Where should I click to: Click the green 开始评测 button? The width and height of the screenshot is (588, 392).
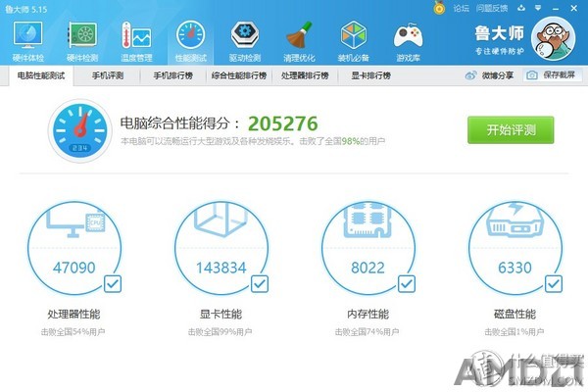511,129
